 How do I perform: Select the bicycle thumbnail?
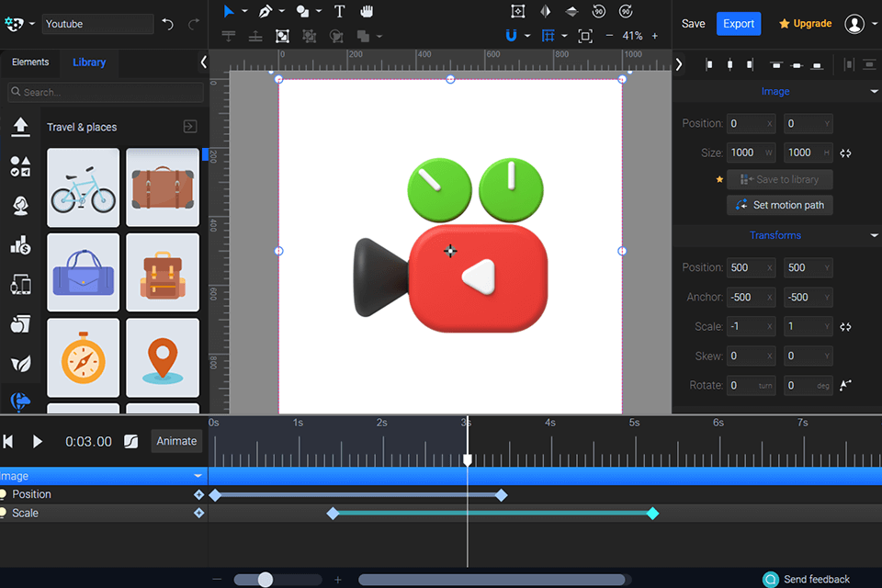(84, 187)
